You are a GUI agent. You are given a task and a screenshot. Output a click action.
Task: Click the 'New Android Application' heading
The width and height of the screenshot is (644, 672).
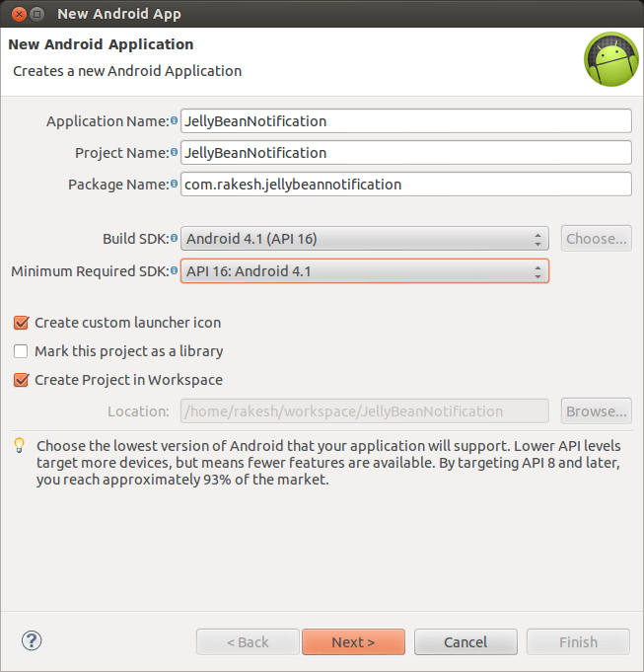pos(101,44)
